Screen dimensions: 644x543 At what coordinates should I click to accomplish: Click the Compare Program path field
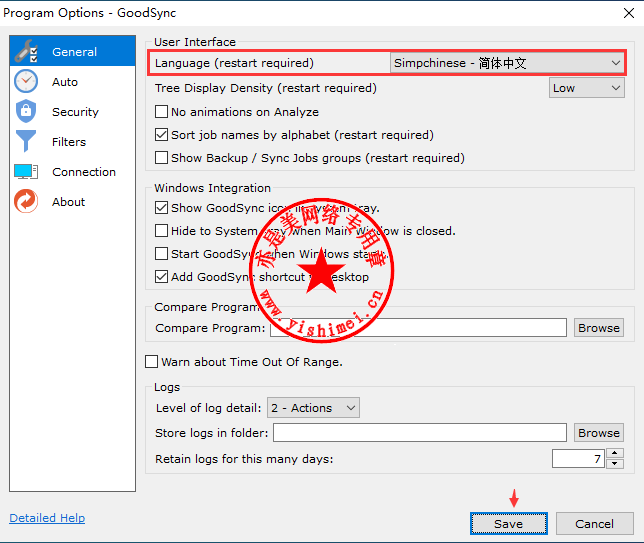[418, 328]
